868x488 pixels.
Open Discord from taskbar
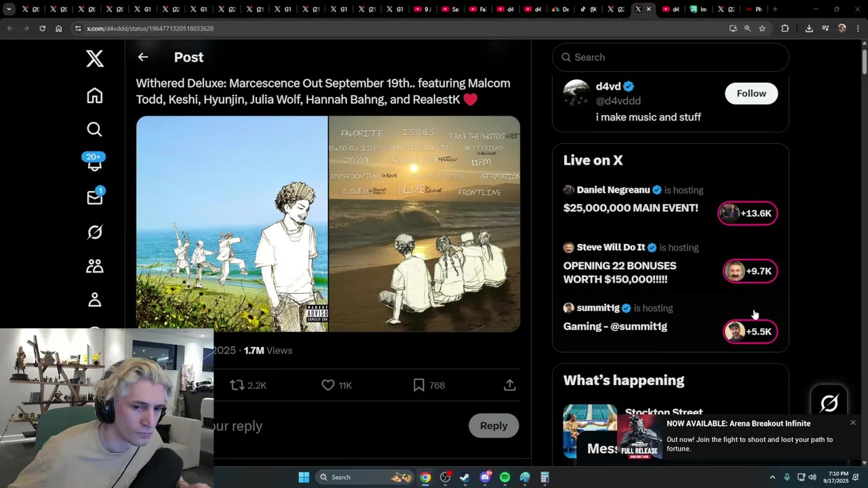(485, 477)
